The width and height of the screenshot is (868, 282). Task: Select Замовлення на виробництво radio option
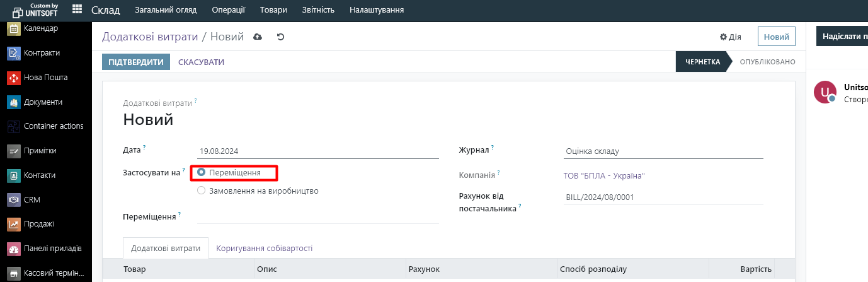pos(202,191)
